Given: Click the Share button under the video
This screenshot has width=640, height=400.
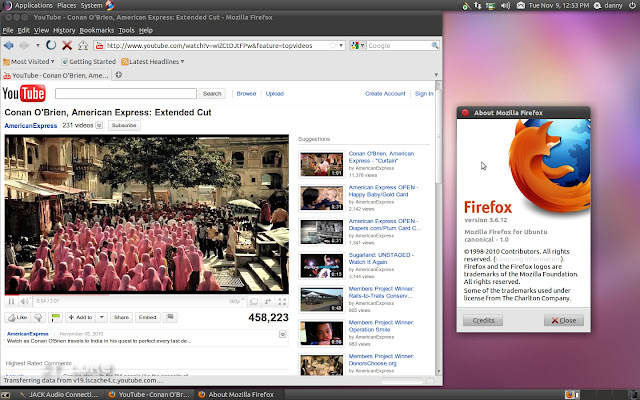Looking at the screenshot, I should [x=121, y=317].
